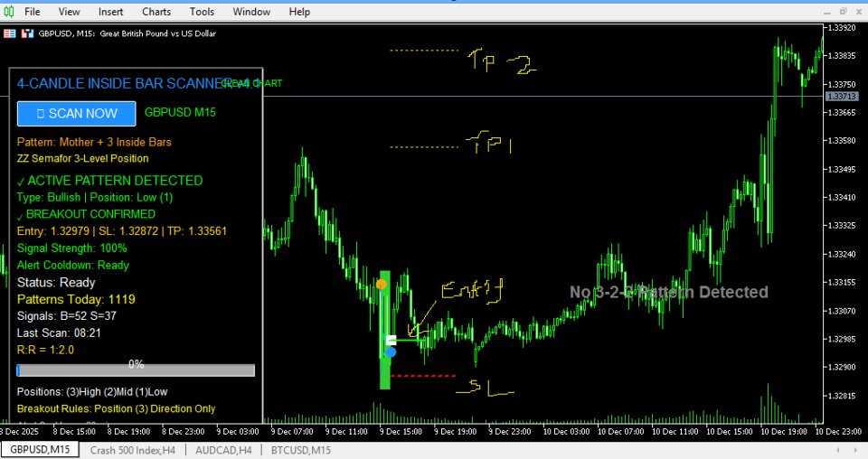Open the Charts menu
This screenshot has height=459, width=868.
click(156, 12)
